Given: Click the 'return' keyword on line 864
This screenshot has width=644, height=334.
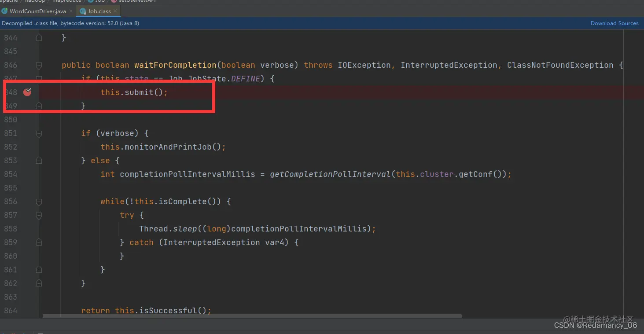Looking at the screenshot, I should (x=96, y=311).
